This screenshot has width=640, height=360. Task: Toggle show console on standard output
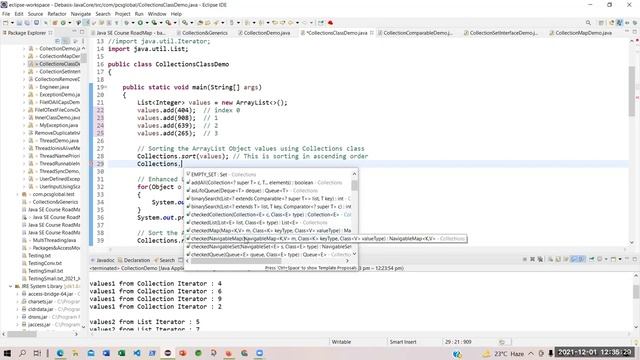click(574, 259)
